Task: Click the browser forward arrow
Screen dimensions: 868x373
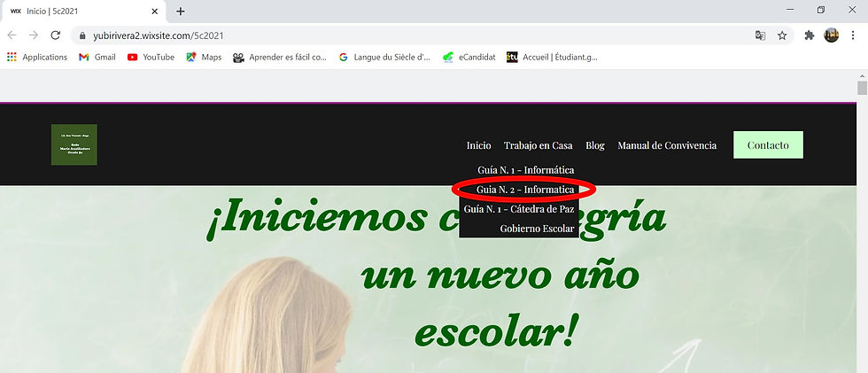Action: [x=34, y=35]
